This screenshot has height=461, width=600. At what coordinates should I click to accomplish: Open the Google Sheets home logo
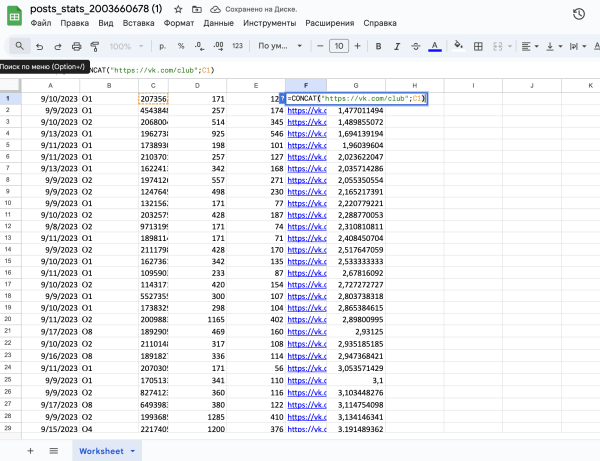pos(14,14)
